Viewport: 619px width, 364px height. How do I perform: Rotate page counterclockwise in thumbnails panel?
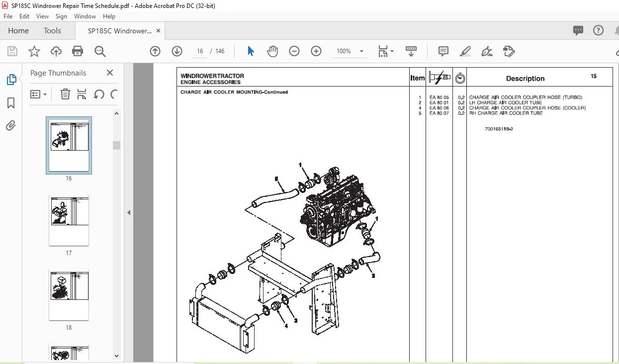(x=99, y=94)
